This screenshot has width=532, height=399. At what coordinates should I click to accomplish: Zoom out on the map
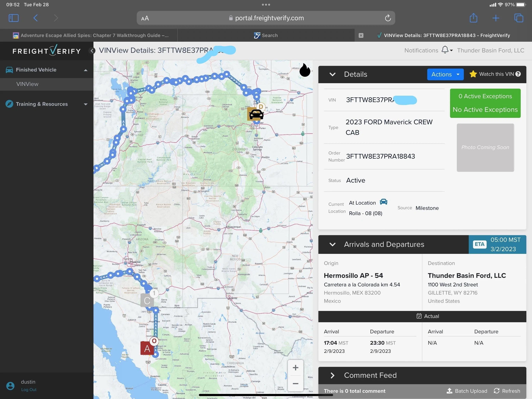[x=296, y=384]
